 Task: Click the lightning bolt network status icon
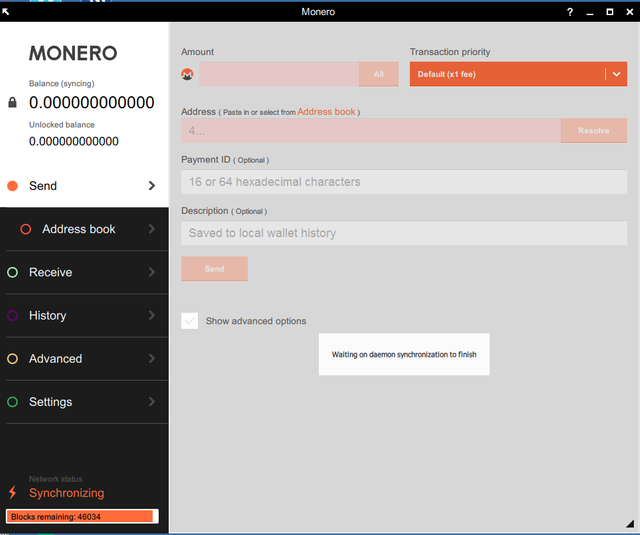click(x=13, y=492)
